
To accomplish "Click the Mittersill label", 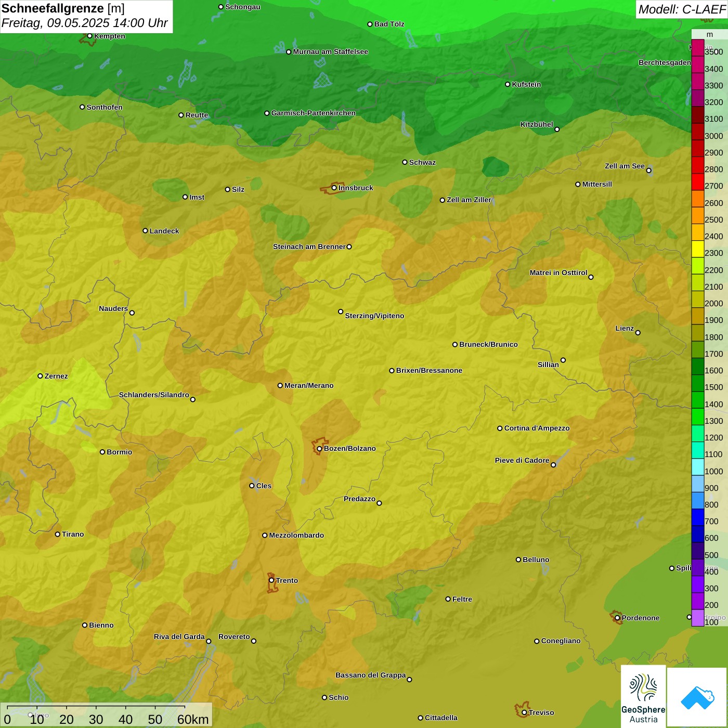I will tap(597, 184).
